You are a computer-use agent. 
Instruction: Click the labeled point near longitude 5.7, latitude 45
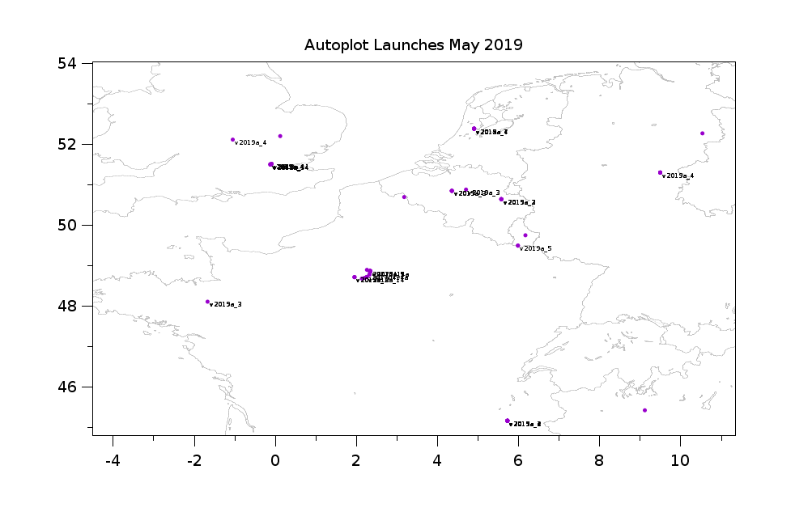[x=508, y=421]
